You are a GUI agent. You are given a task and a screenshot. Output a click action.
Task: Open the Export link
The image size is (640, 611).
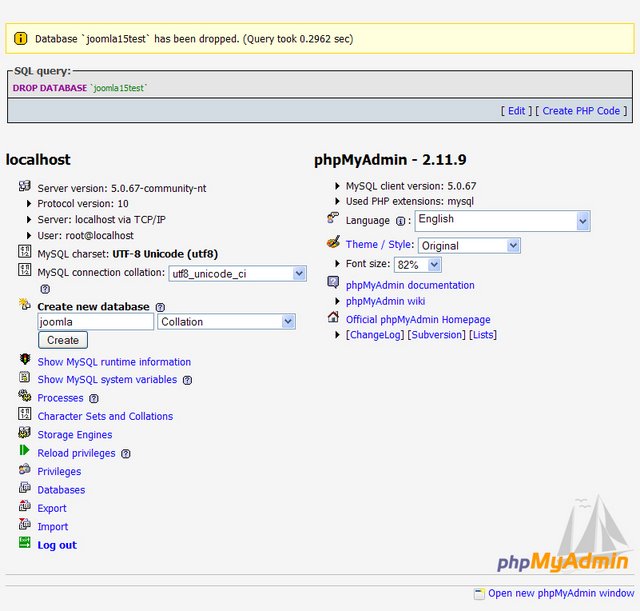click(x=52, y=508)
